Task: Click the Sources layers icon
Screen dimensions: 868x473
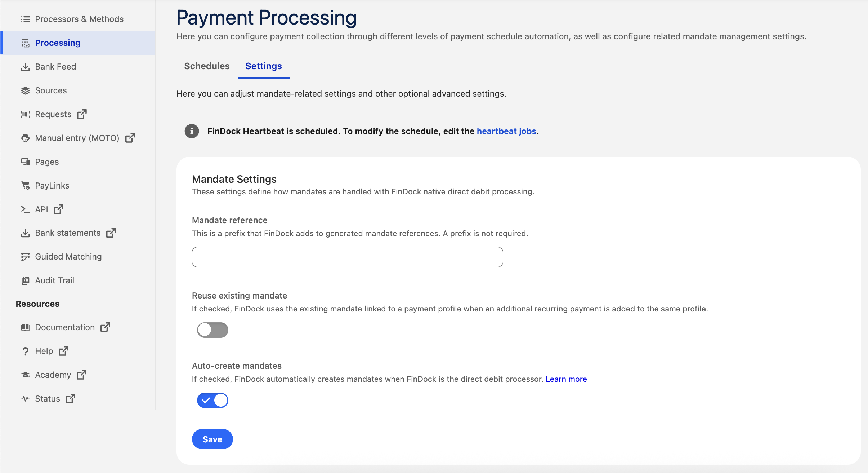Action: [25, 91]
